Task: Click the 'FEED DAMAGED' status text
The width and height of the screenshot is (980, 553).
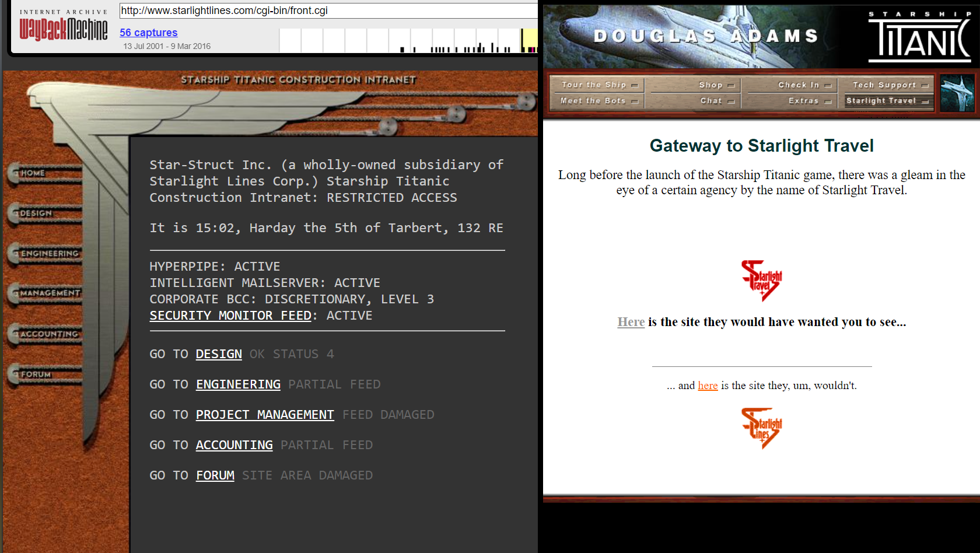Action: coord(388,415)
